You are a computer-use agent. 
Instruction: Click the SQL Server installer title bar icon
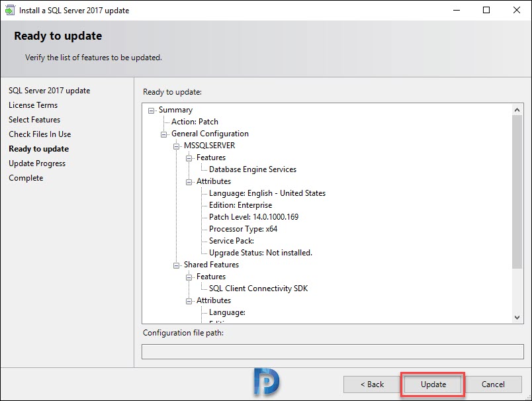10,10
